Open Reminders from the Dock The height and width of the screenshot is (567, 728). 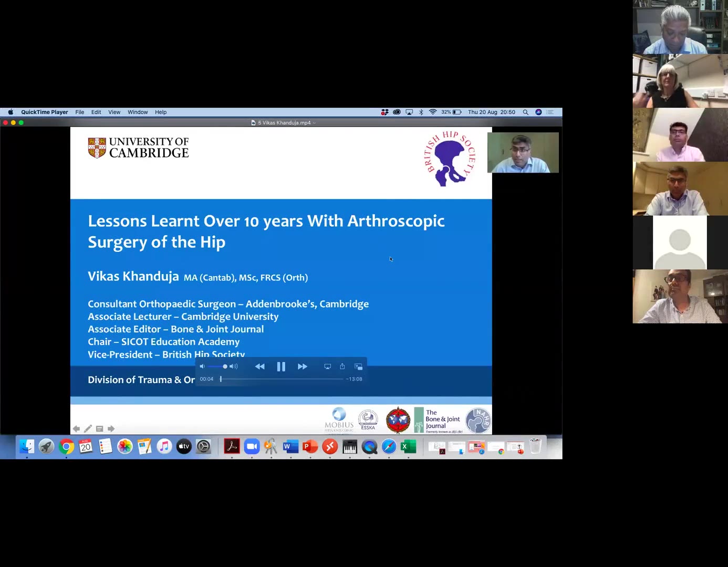(106, 446)
